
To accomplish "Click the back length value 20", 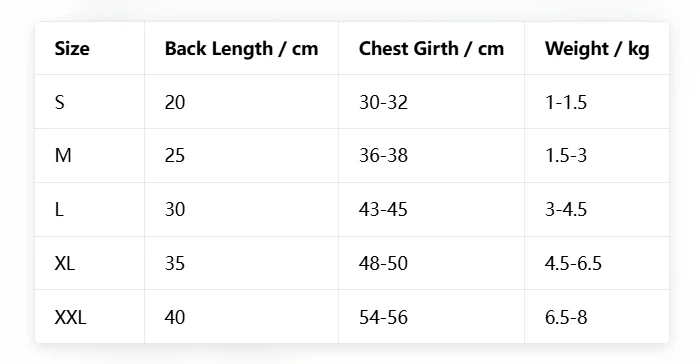I will [175, 102].
